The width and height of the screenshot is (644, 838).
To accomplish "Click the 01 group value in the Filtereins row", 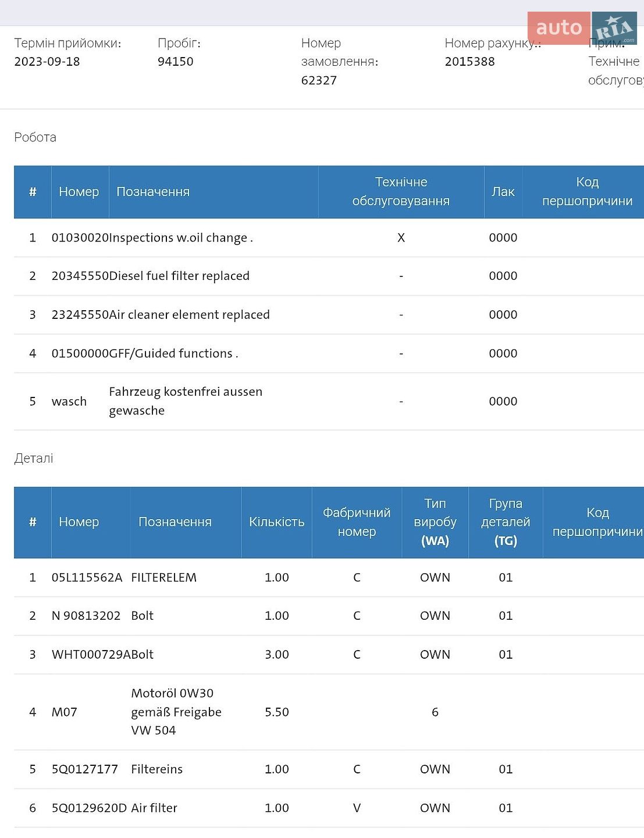I will [x=506, y=769].
